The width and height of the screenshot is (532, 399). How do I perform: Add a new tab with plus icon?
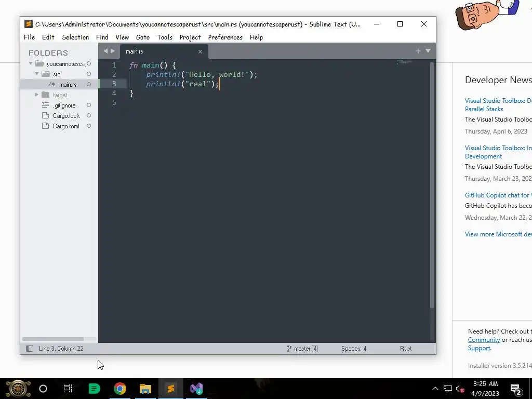(x=418, y=51)
